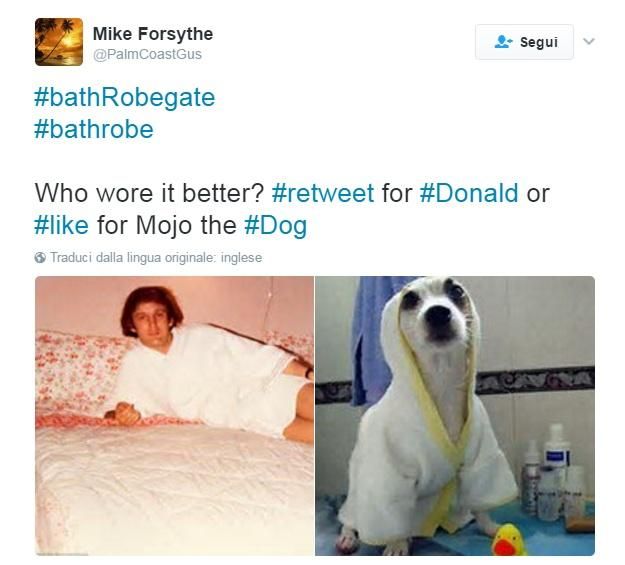Open the #retweet hashtag link
The height and width of the screenshot is (565, 625).
[323, 193]
